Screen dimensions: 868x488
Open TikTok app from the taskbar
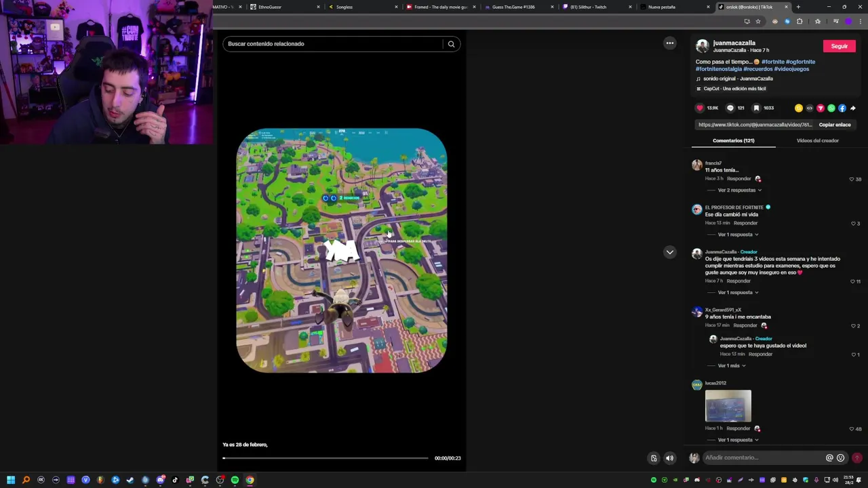(175, 480)
